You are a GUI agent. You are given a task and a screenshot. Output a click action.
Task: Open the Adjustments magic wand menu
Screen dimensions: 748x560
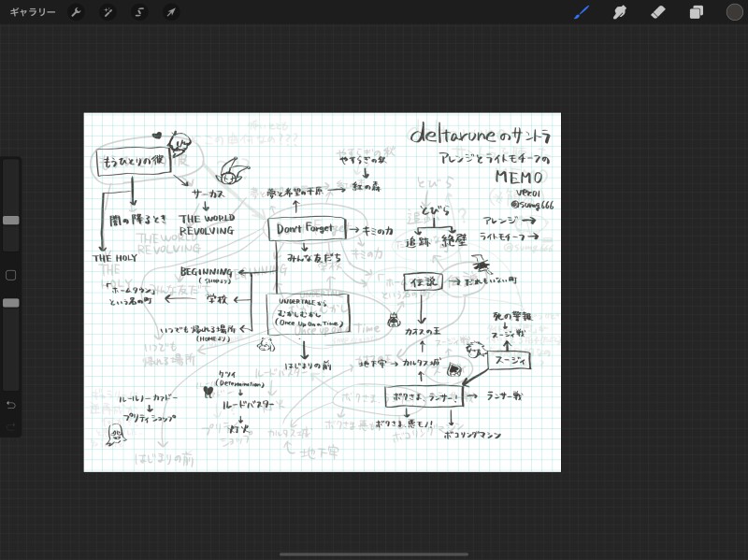[x=108, y=12]
